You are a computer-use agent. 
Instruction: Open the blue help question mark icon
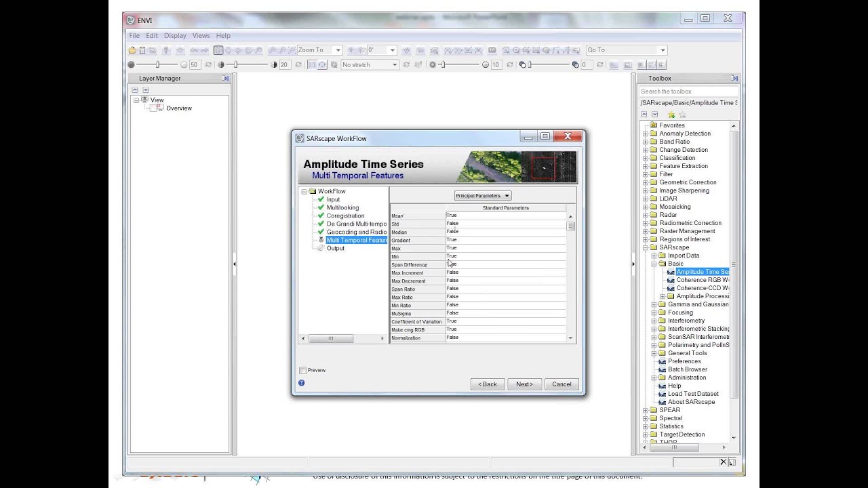coord(301,383)
